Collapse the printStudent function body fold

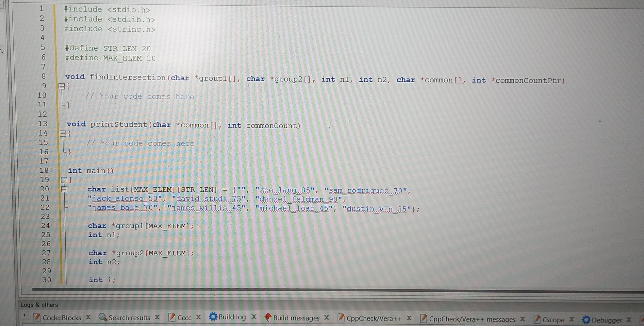[x=63, y=133]
